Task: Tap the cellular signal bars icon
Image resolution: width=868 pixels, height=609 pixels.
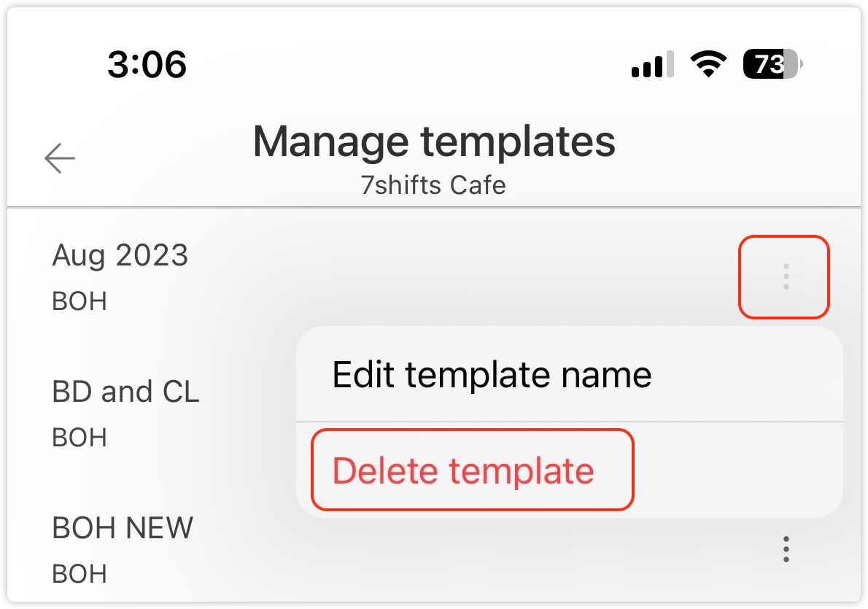Action: (651, 66)
